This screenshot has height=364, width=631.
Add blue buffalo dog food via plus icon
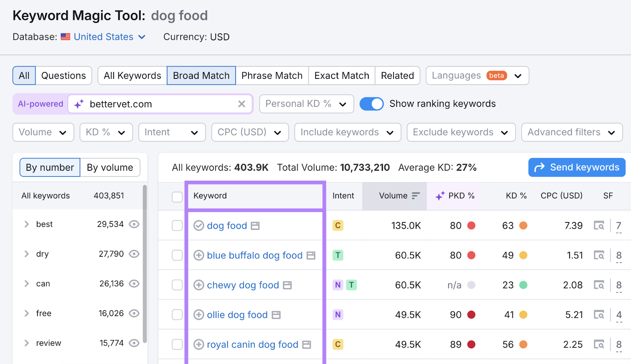(199, 255)
